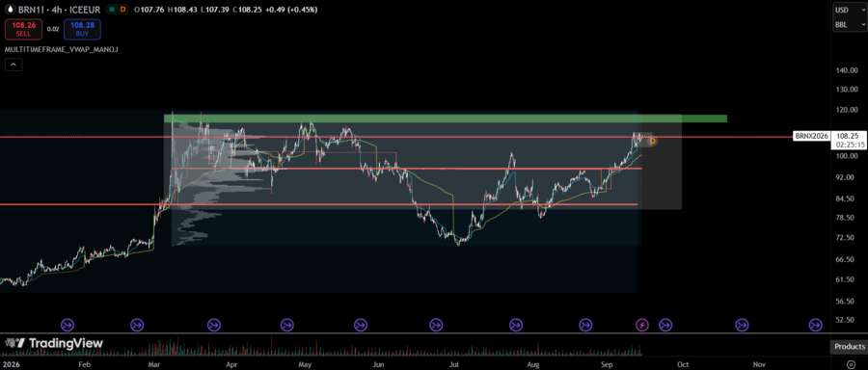Collapse the indicator legend with chevron button

click(14, 65)
